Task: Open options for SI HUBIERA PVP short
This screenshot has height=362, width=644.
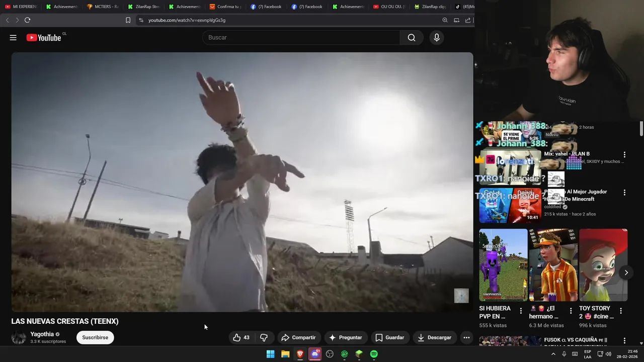Action: 521,311
